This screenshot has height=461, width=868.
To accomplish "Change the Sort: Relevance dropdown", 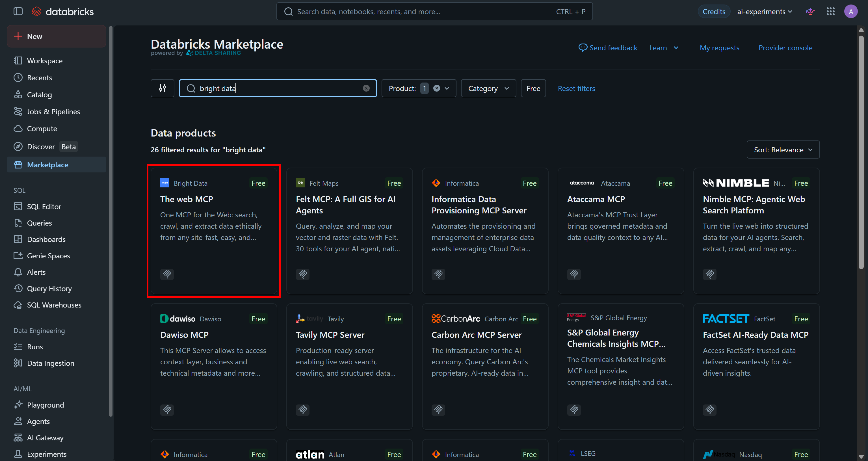I will click(x=783, y=150).
